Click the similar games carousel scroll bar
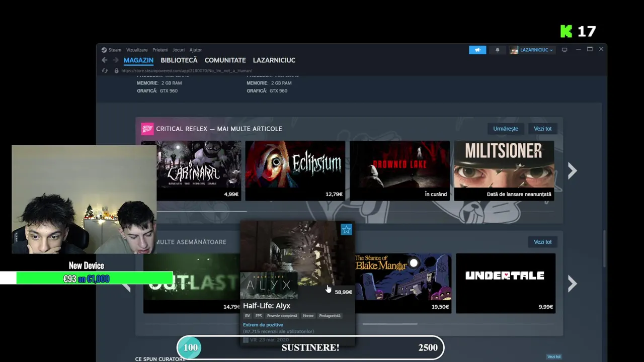This screenshot has height=362, width=644. point(390,324)
